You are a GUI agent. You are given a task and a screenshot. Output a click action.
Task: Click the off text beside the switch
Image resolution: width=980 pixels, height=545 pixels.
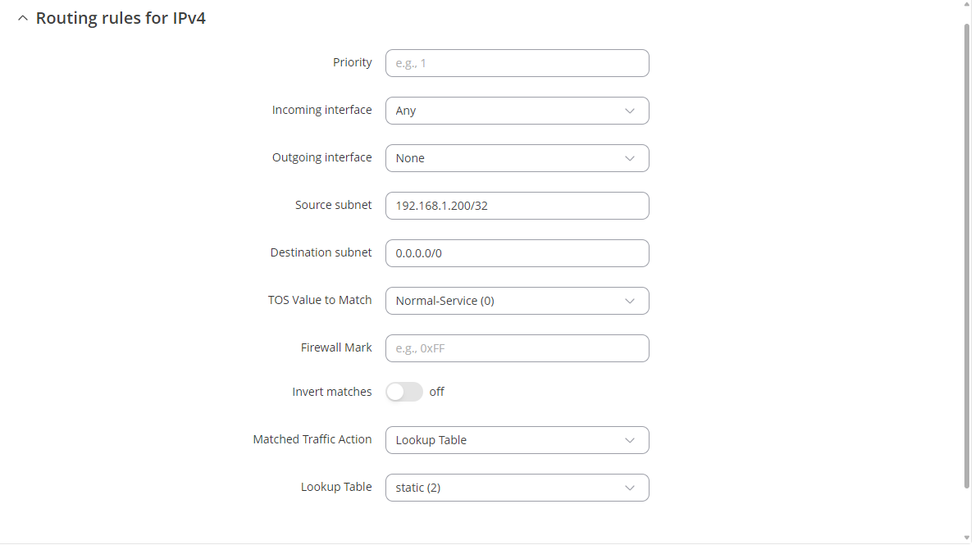[436, 392]
